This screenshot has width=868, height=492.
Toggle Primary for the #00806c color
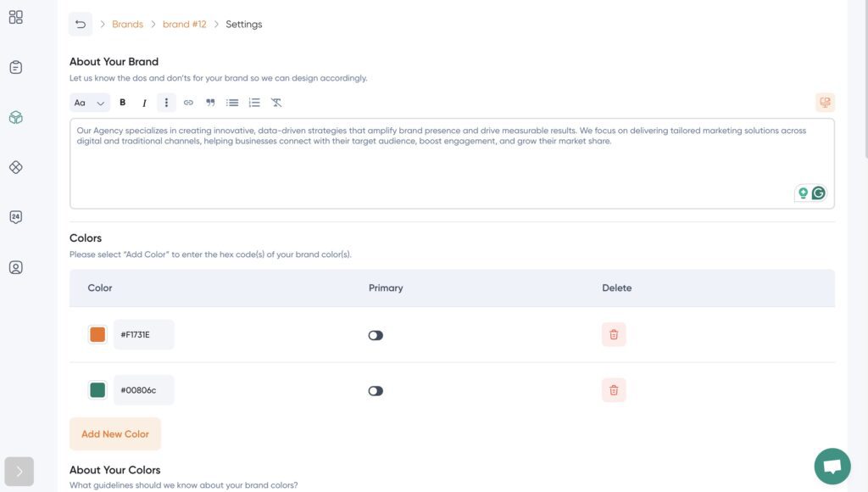pos(376,391)
